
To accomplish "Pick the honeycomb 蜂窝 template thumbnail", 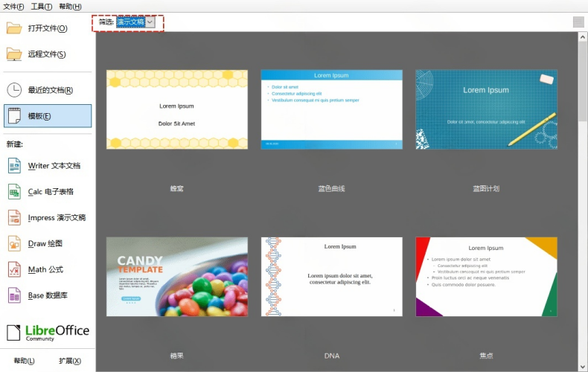I will 177,109.
